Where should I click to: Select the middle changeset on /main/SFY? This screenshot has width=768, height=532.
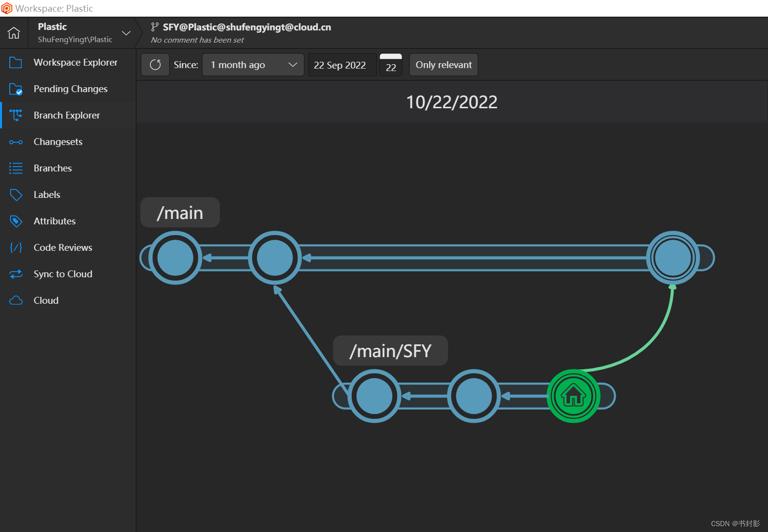474,396
